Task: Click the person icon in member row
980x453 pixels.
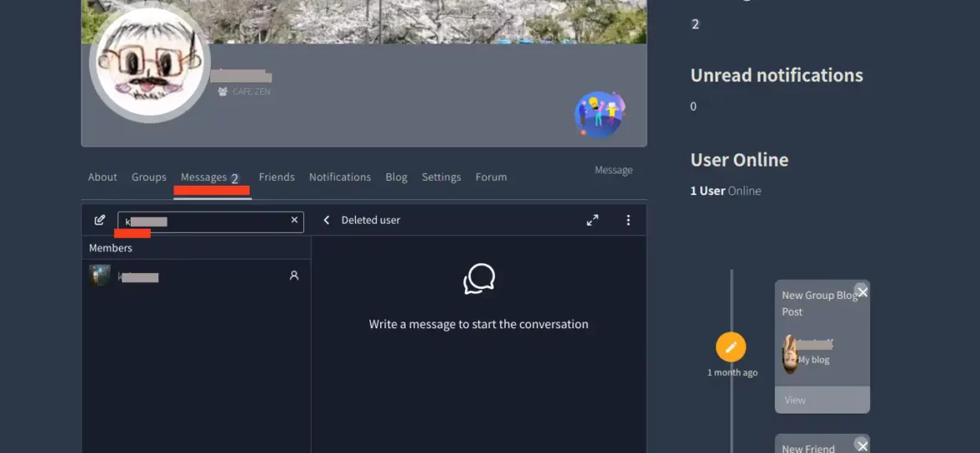Action: pyautogui.click(x=294, y=275)
